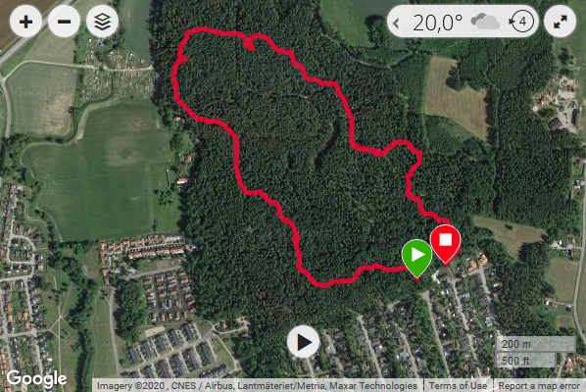Select the red stop marker
Viewport: 586px width, 392px height.
[x=445, y=244]
